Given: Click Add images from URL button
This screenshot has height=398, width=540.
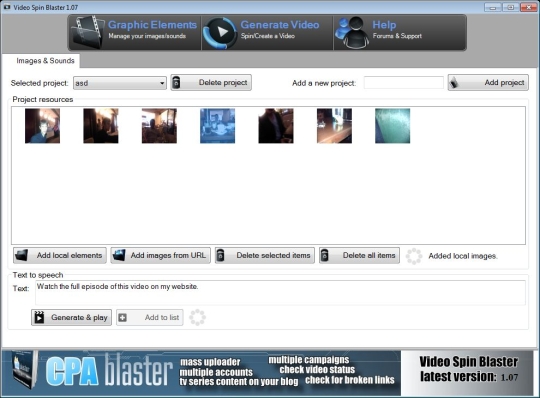Looking at the screenshot, I should click(x=160, y=255).
